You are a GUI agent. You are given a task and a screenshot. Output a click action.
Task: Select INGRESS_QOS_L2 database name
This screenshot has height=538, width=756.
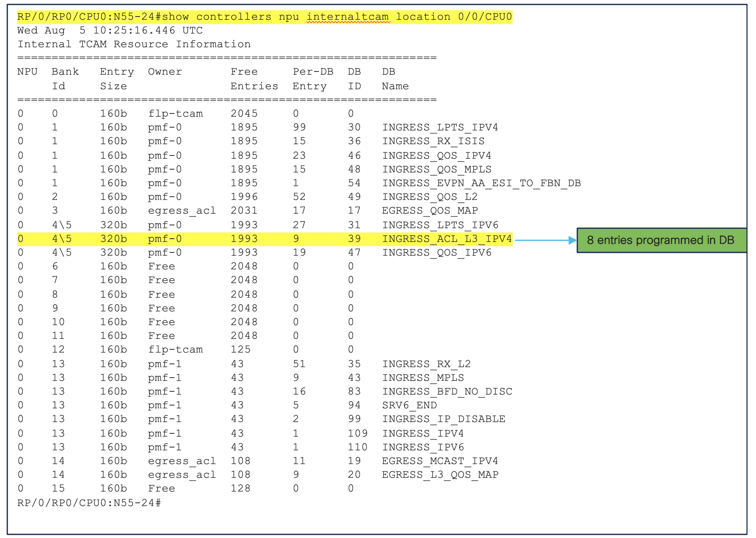[430, 197]
